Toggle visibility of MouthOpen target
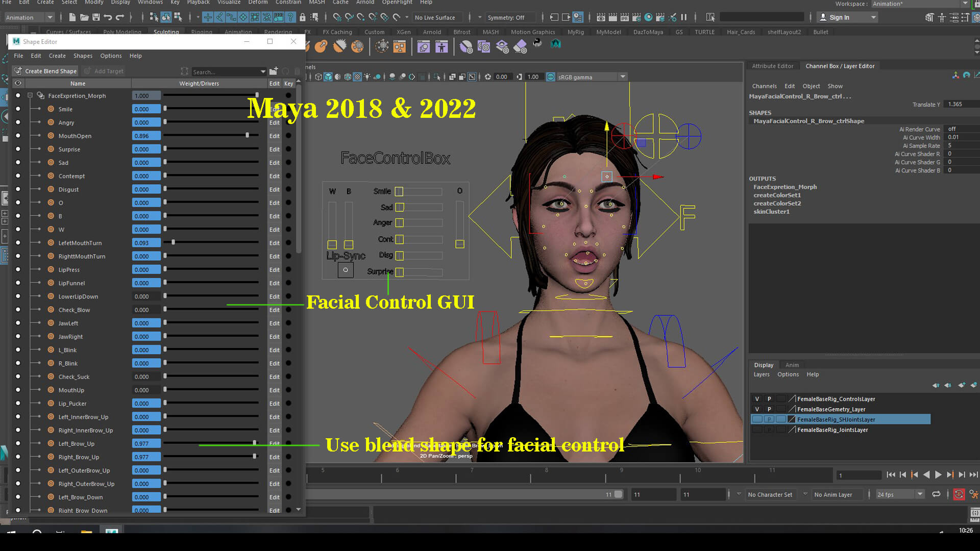Image resolution: width=980 pixels, height=551 pixels. pyautogui.click(x=18, y=136)
